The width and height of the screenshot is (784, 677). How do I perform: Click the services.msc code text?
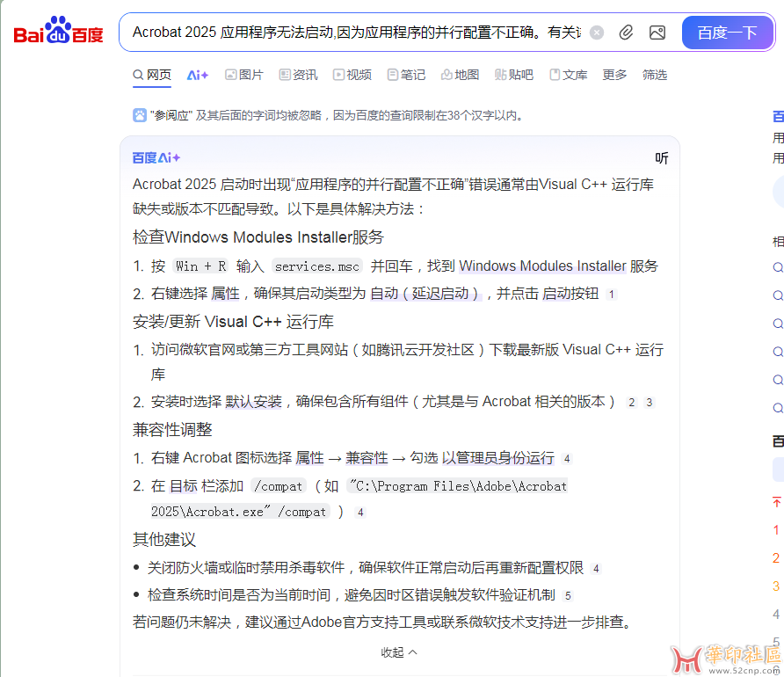pyautogui.click(x=317, y=266)
